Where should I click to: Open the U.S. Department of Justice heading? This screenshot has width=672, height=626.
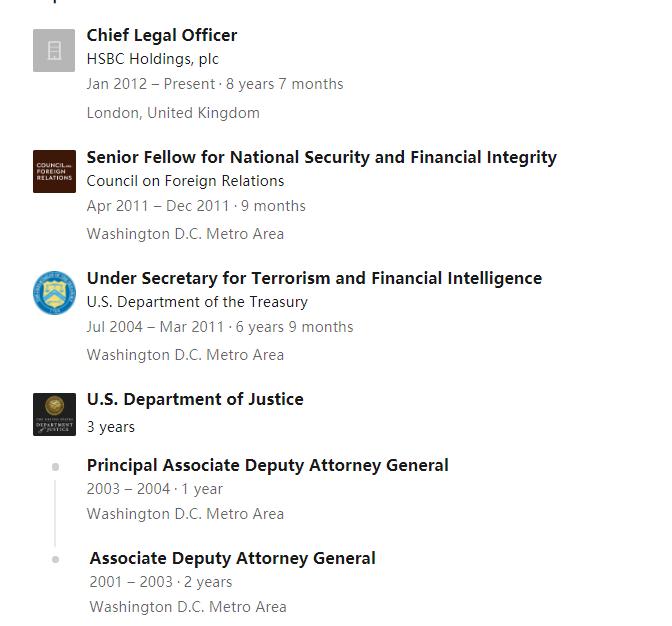[x=195, y=399]
